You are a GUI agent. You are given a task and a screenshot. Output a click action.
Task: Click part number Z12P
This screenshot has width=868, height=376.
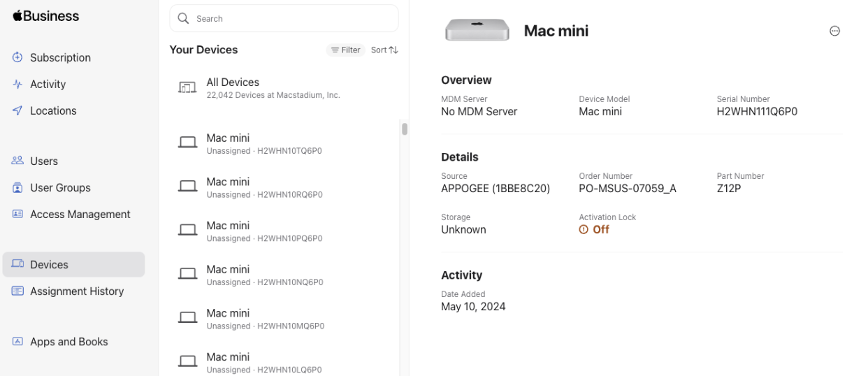click(x=729, y=188)
